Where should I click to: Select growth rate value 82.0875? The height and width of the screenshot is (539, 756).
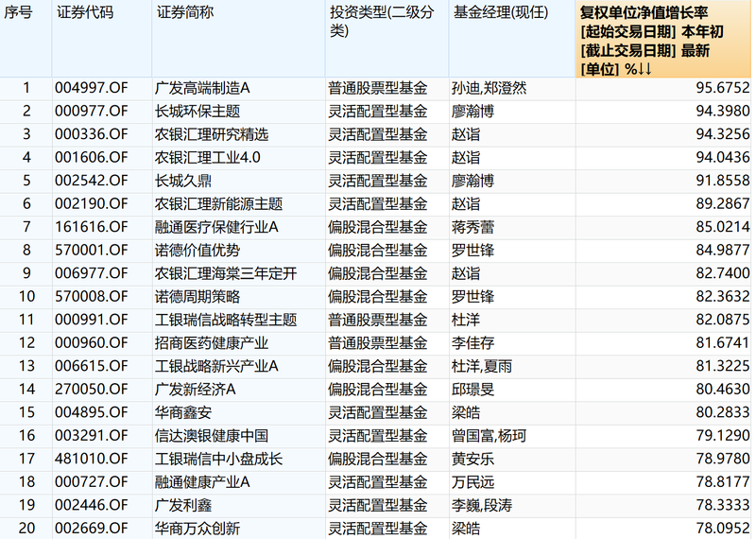click(723, 320)
